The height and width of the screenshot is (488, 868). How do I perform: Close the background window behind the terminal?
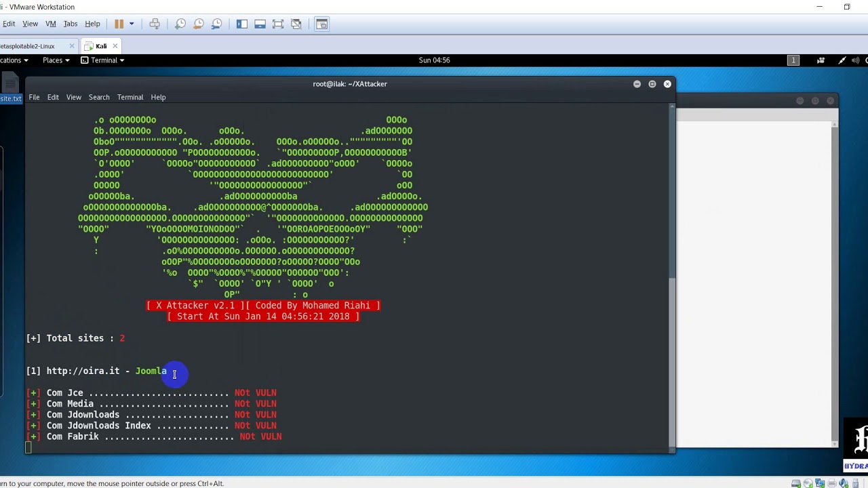pyautogui.click(x=831, y=101)
